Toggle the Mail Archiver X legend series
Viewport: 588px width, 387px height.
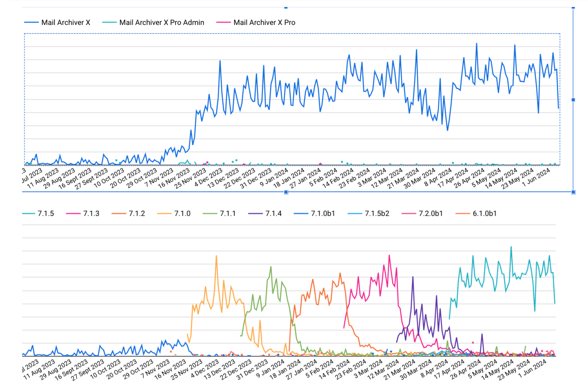(x=57, y=23)
